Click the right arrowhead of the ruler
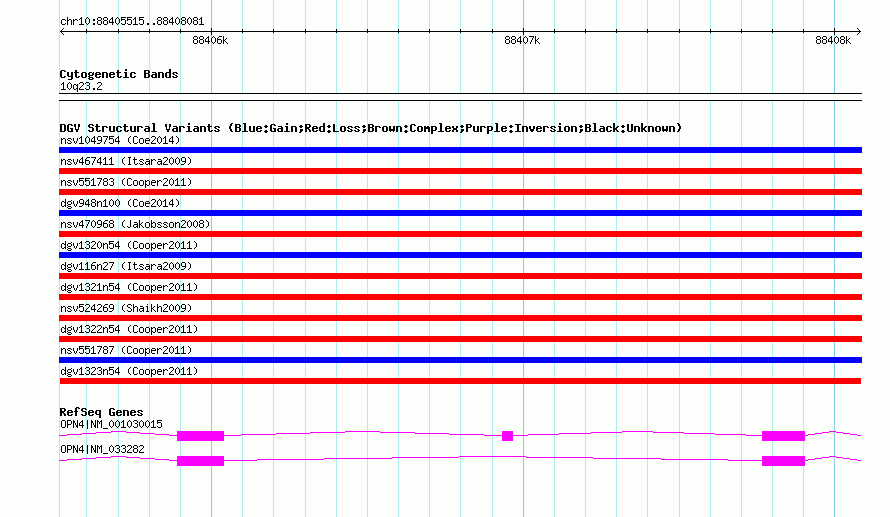Viewport: 890px width, 517px height. (859, 31)
